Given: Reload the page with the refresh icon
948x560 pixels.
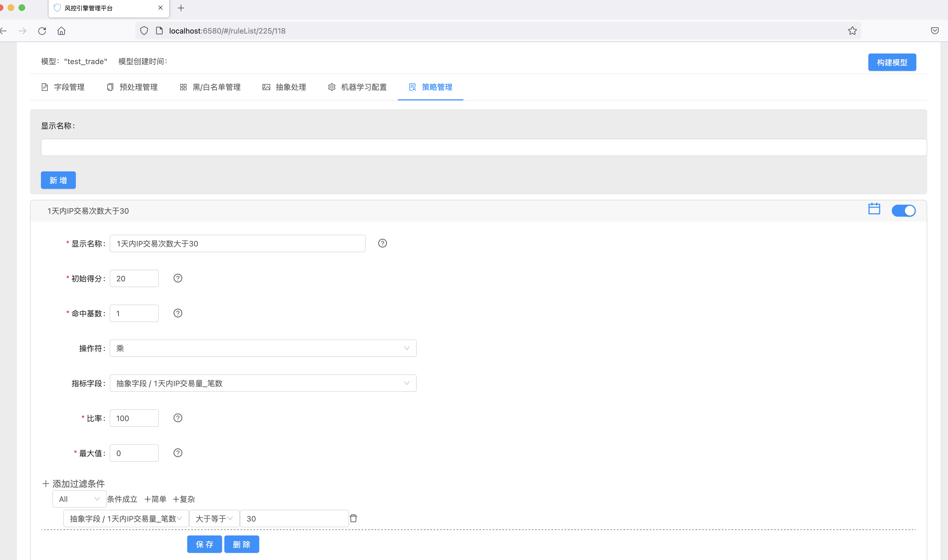Looking at the screenshot, I should [x=42, y=31].
